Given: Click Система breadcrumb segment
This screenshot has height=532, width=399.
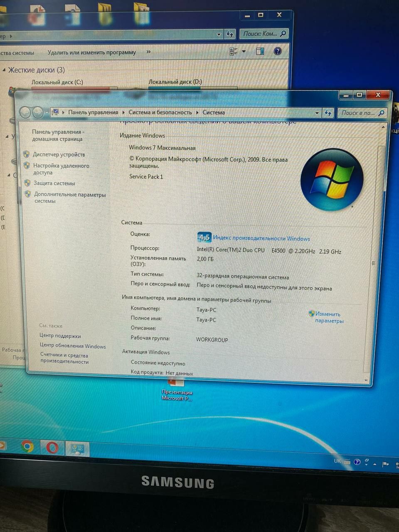Looking at the screenshot, I should tap(214, 112).
